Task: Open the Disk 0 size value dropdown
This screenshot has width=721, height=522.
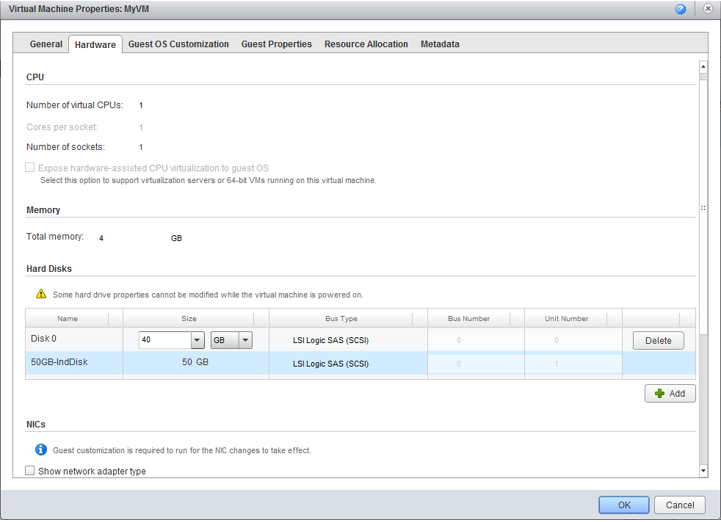Action: click(x=197, y=340)
